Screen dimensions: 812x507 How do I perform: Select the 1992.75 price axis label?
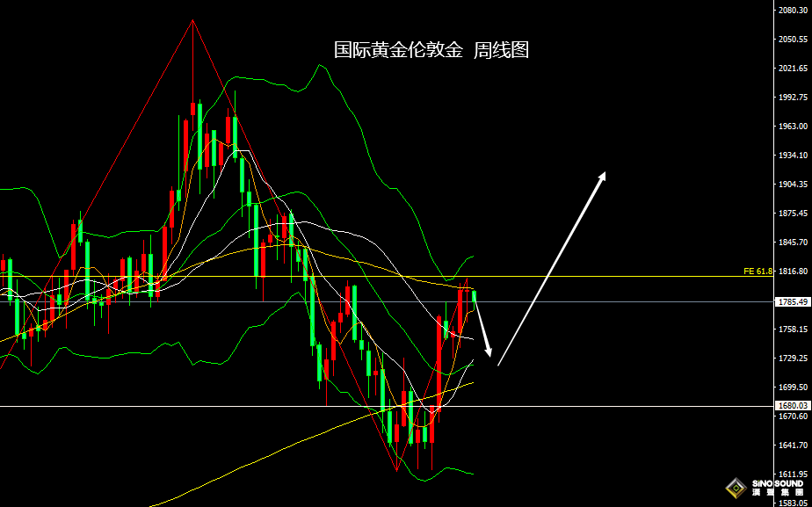pos(794,97)
